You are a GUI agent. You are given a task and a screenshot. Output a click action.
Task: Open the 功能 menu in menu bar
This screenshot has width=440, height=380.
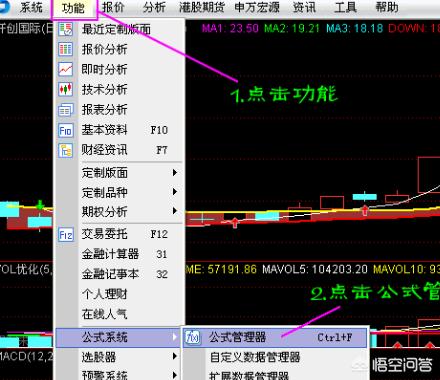point(74,8)
